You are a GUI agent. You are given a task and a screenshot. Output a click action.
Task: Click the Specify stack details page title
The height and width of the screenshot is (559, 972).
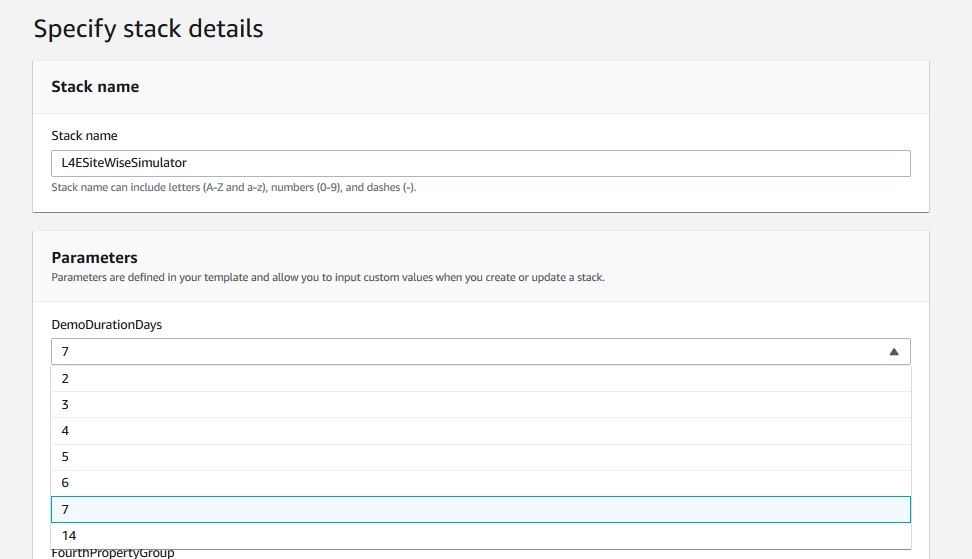click(148, 29)
